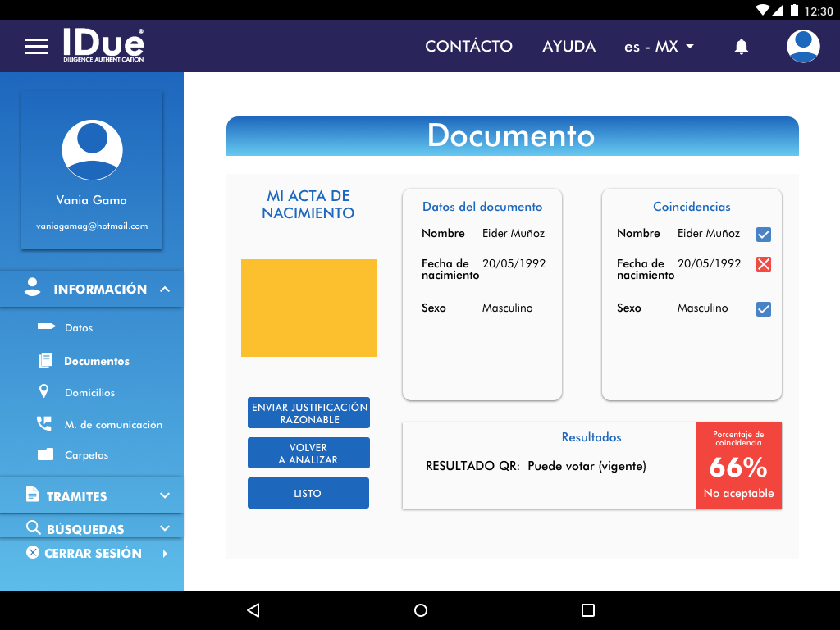Screen dimensions: 840x630
Task: Click the 66% coincidence percentage box
Action: [x=738, y=466]
